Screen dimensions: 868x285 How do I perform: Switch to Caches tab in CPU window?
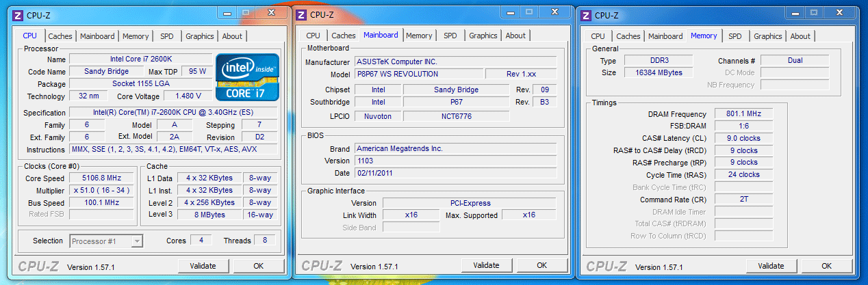60,36
